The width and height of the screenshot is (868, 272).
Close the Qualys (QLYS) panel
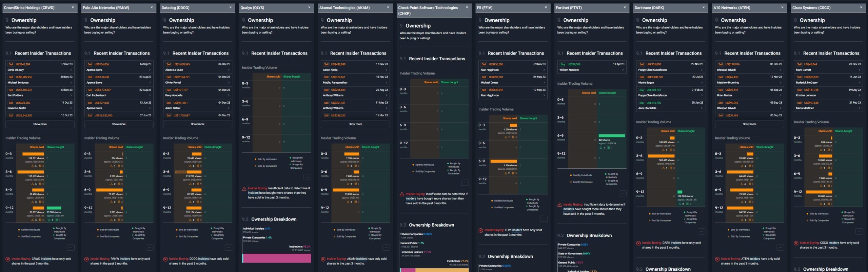click(x=309, y=7)
